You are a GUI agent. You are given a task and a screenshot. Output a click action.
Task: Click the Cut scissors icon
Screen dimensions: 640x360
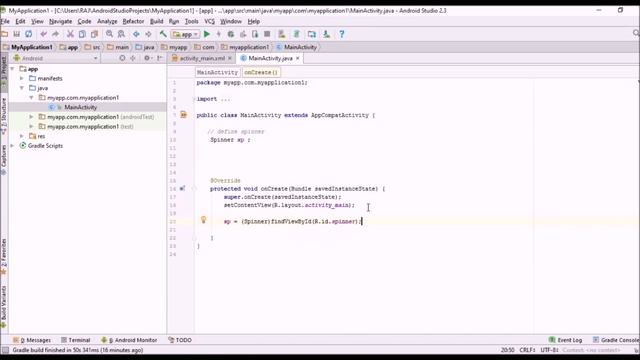[x=70, y=34]
